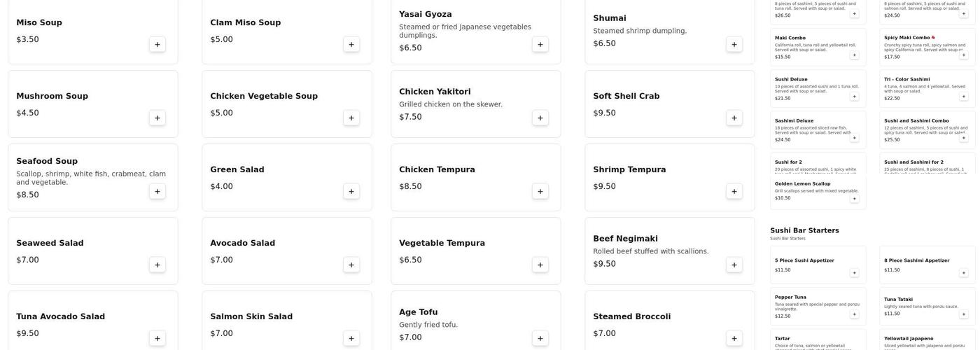Screen dimensions: 980x350
Task: Add Green Salad with plus button
Action: click(x=351, y=192)
